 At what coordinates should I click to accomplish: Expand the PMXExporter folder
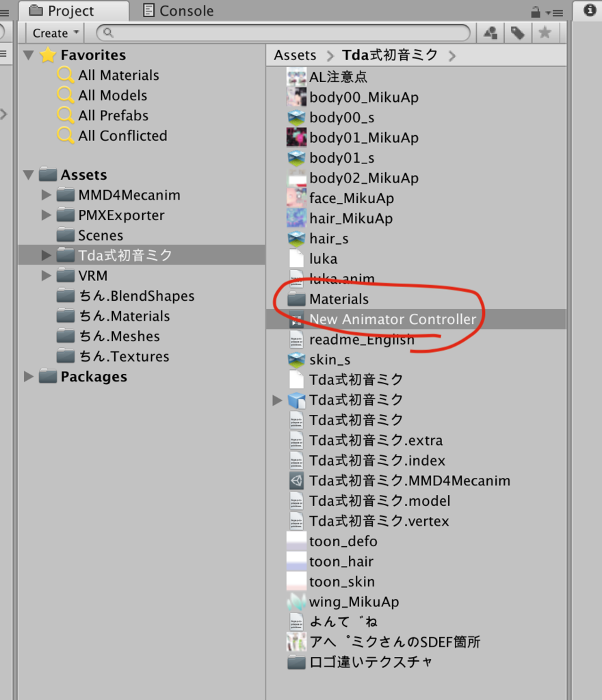point(46,215)
